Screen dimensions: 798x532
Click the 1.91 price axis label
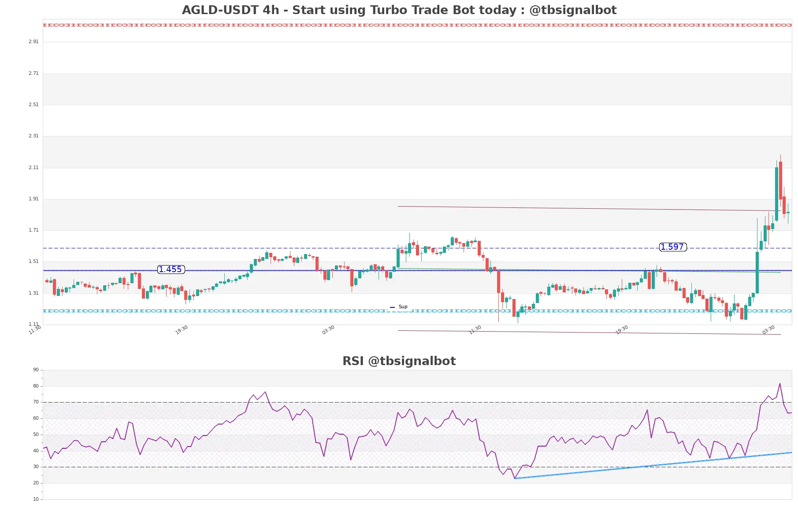click(33, 199)
